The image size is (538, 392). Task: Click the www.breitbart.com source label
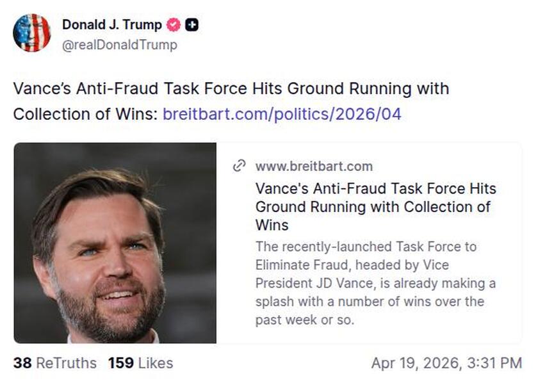(x=313, y=166)
